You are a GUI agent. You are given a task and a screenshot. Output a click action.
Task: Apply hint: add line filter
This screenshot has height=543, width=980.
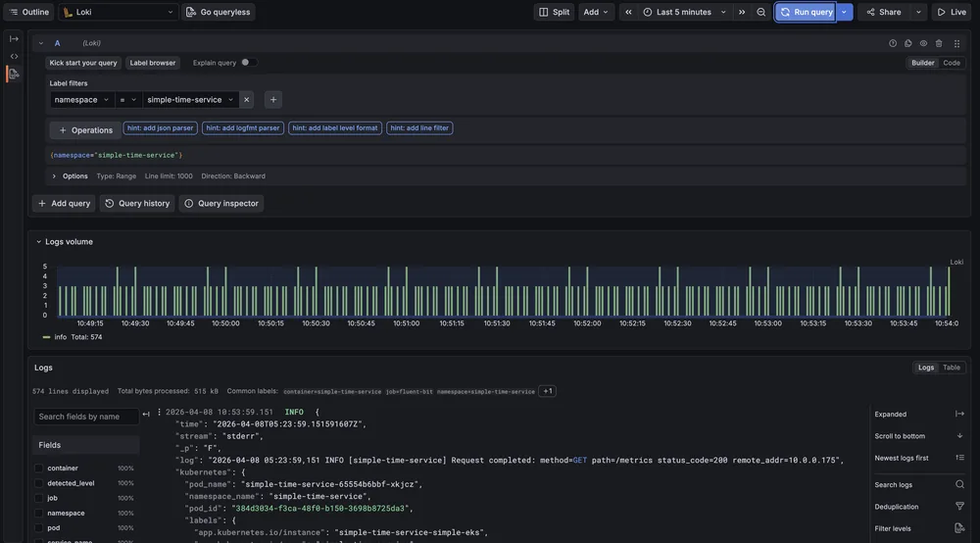point(419,128)
